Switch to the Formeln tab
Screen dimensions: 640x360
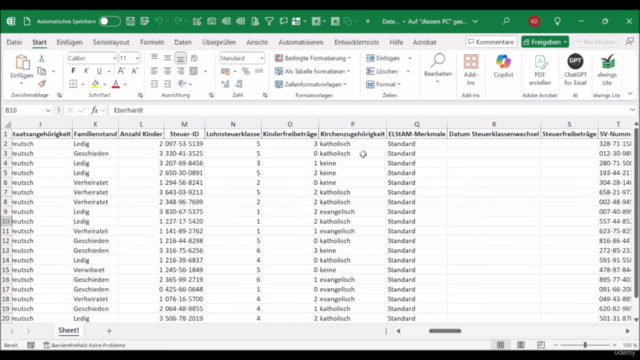click(x=152, y=42)
